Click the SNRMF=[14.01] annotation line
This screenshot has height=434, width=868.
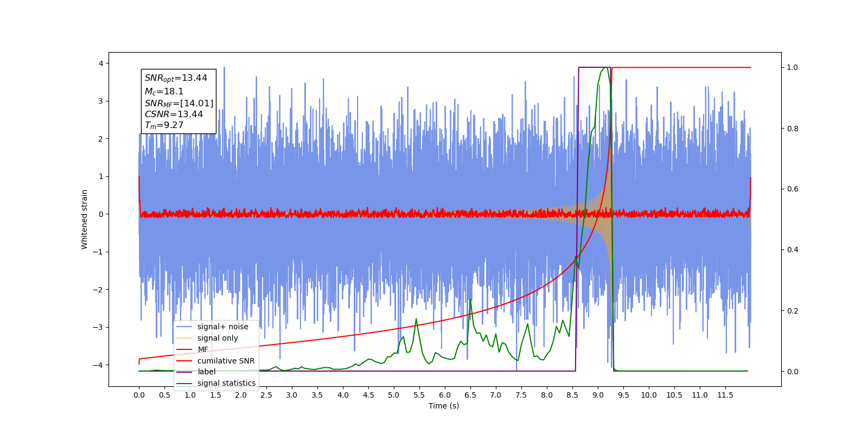click(x=179, y=103)
